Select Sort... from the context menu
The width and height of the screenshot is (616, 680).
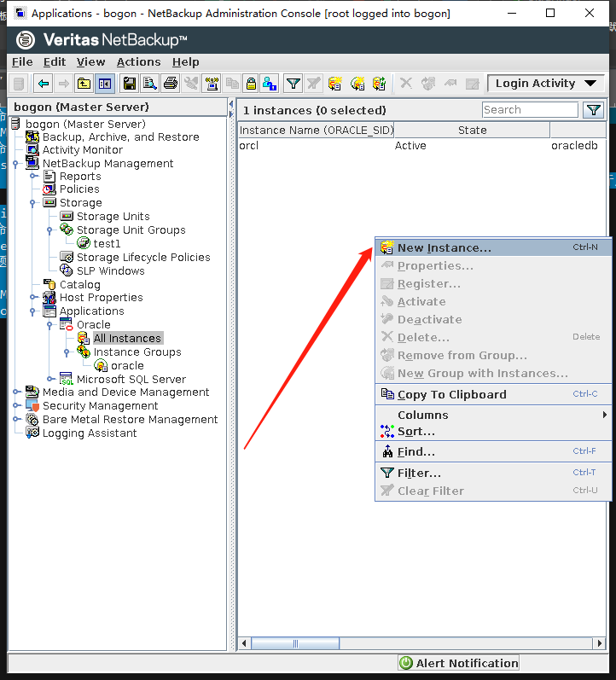click(x=493, y=432)
